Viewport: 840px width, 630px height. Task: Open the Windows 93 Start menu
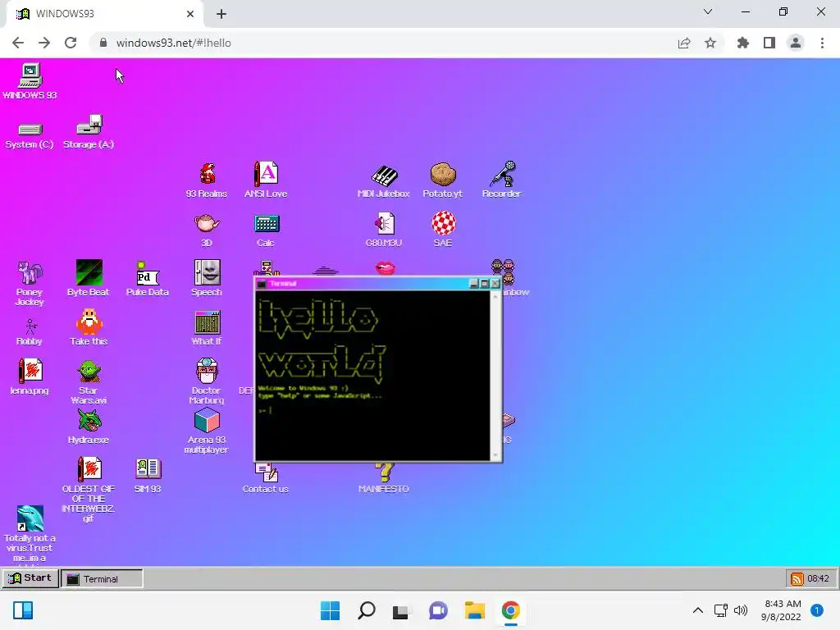point(30,578)
